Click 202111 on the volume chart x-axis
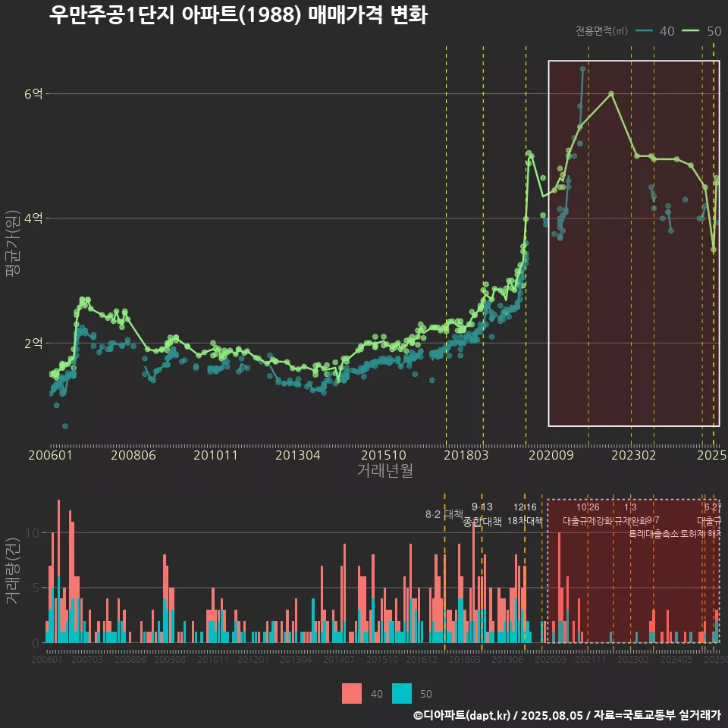Viewport: 728px width, 728px height. click(591, 659)
